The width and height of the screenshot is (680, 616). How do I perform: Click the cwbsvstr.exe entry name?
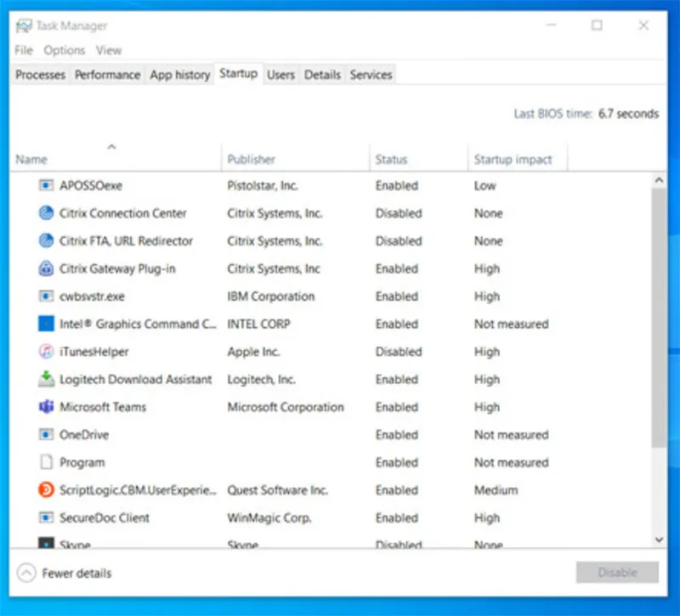pos(92,297)
